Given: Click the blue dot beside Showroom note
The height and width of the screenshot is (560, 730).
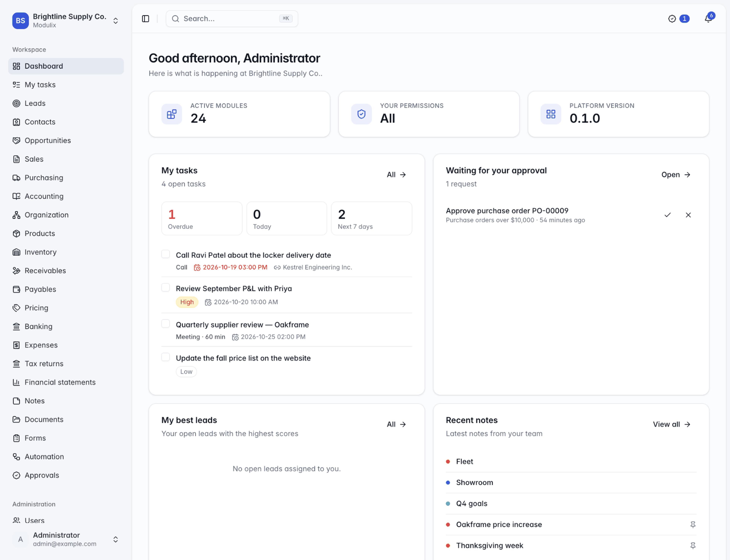Looking at the screenshot, I should [x=448, y=483].
